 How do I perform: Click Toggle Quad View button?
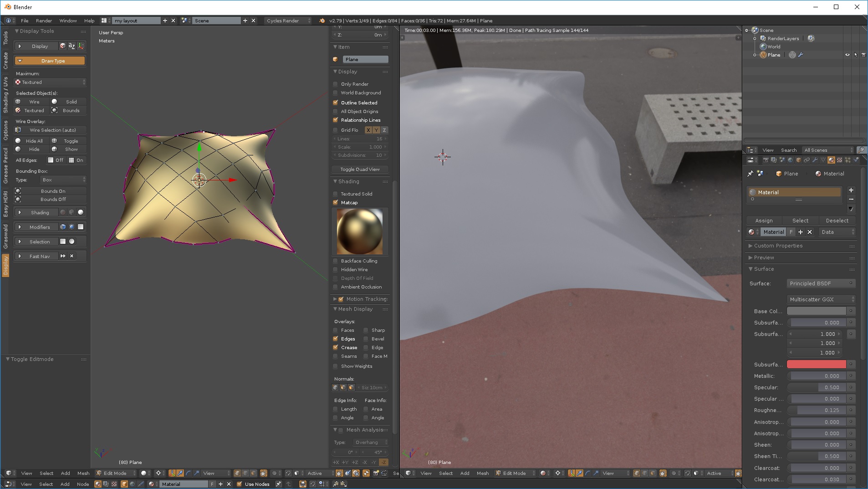360,169
